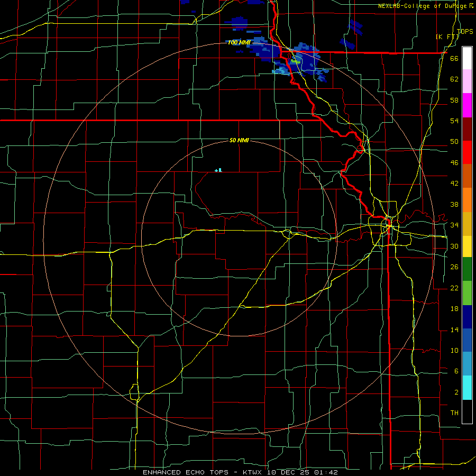Click the bright red 46 kft swatch
The width and height of the screenshot is (476, 476).
pos(467,152)
